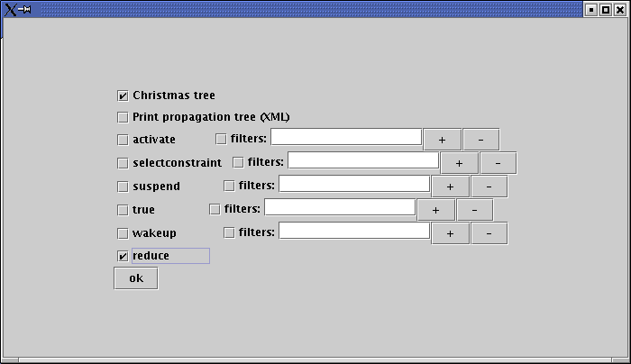631x364 pixels.
Task: Check the selectconstraint event checkbox
Action: pyautogui.click(x=123, y=163)
